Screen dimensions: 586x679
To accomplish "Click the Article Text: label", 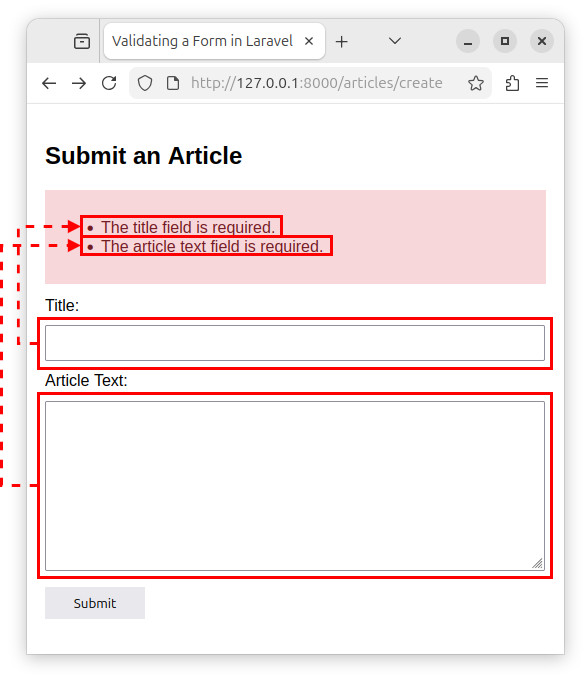I will click(86, 380).
